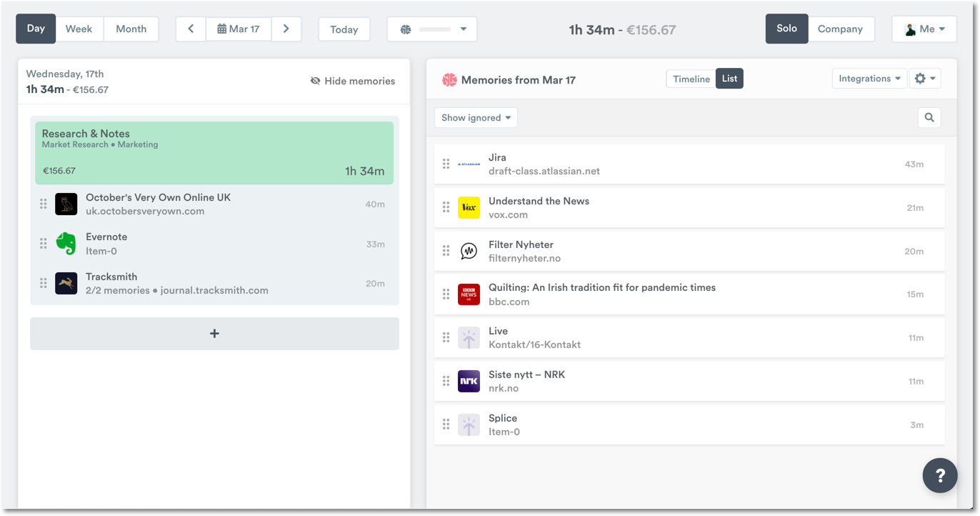980x516 pixels.
Task: Click Tracksmith journal.tracksmith.com entry text
Action: tap(177, 284)
